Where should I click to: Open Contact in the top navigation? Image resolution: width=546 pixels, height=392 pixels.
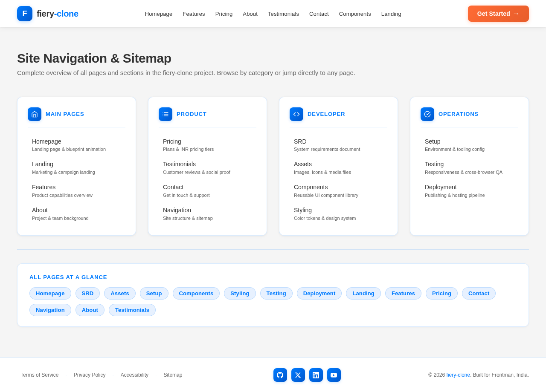coord(319,14)
